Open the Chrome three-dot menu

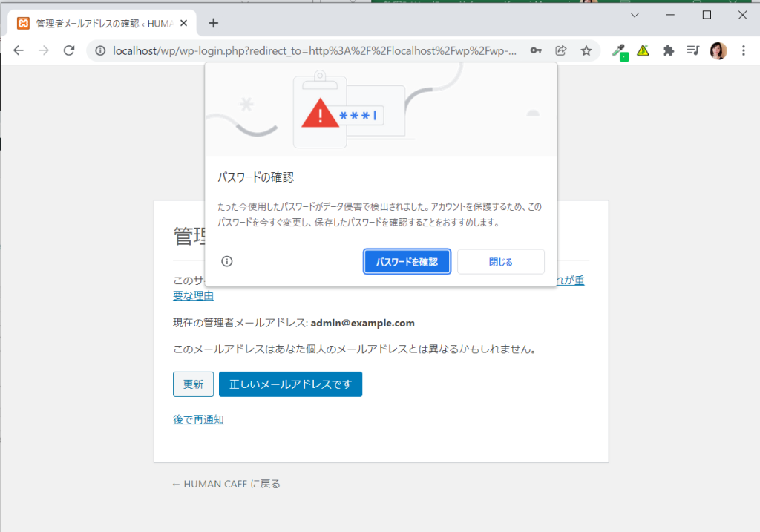tap(744, 50)
